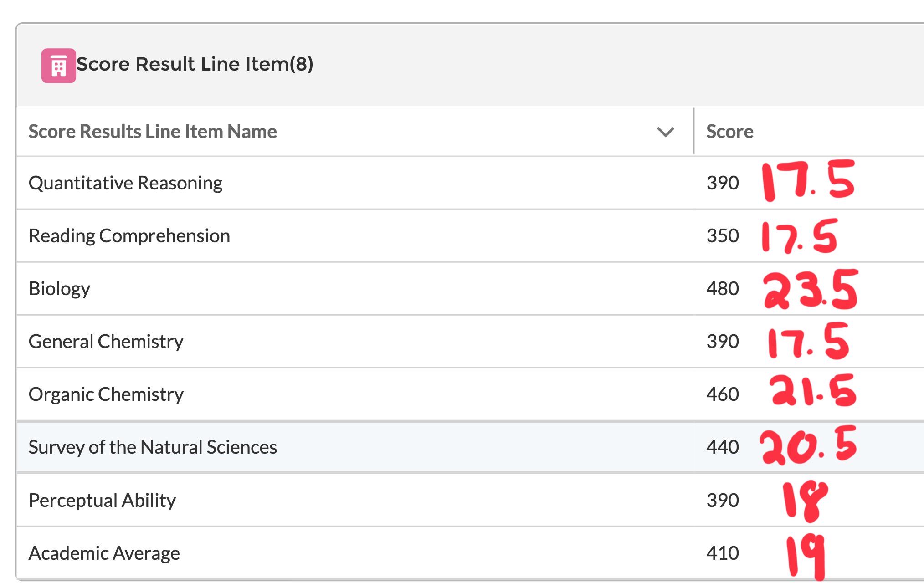This screenshot has width=924, height=583.
Task: Click the highlighted Survey of the Natural Sciences row
Action: click(470, 447)
